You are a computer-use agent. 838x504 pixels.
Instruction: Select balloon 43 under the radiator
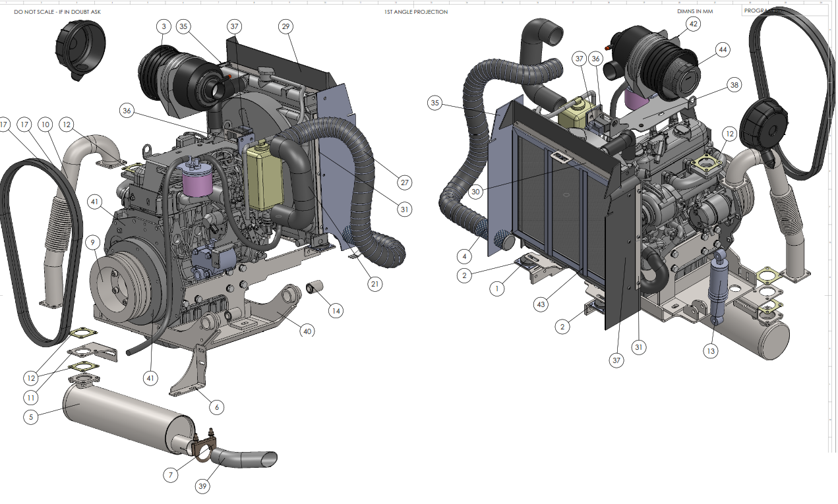tap(541, 304)
